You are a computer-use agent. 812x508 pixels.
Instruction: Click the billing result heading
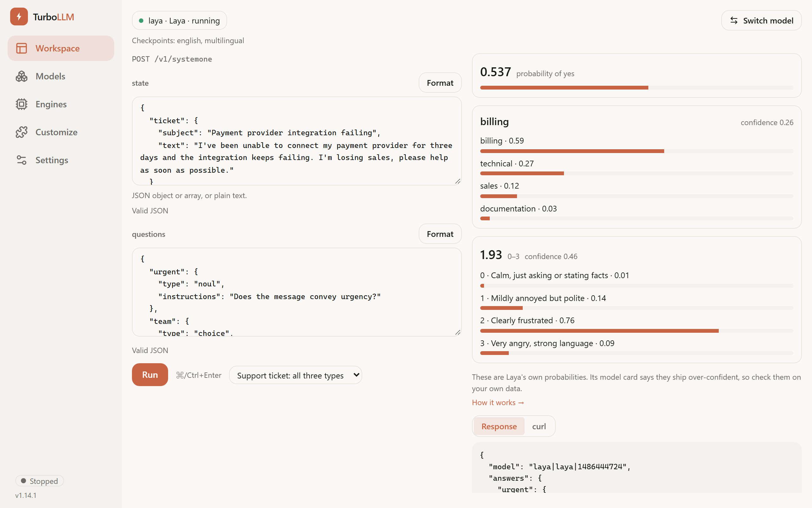494,122
